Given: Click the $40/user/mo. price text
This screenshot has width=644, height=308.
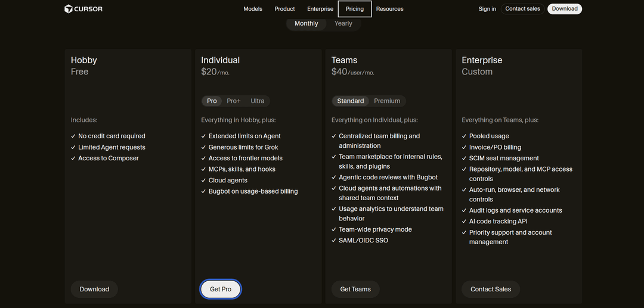Looking at the screenshot, I should 353,71.
